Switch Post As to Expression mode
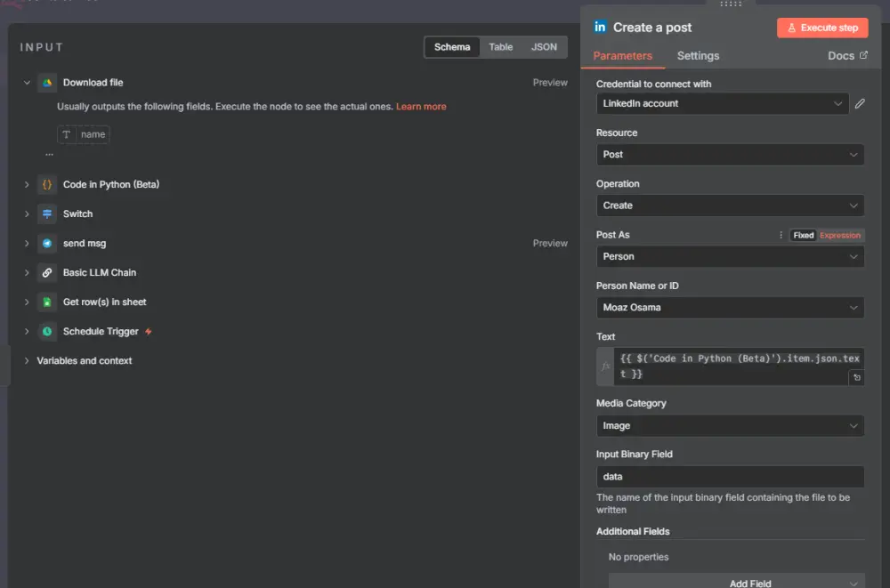Screen dimensions: 890x588 pos(840,236)
